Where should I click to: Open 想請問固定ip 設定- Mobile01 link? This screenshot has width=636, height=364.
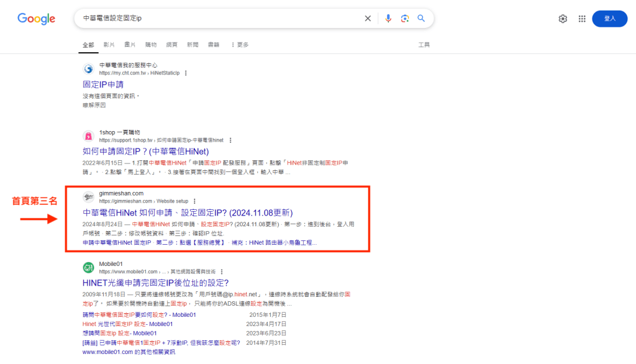coord(120,333)
